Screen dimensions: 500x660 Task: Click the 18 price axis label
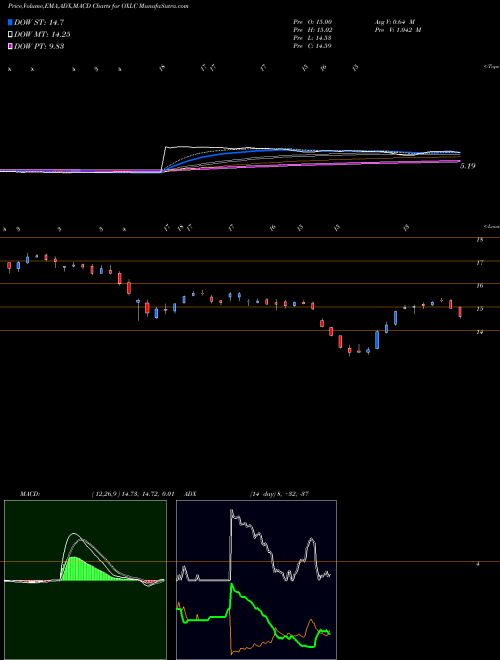click(x=479, y=240)
